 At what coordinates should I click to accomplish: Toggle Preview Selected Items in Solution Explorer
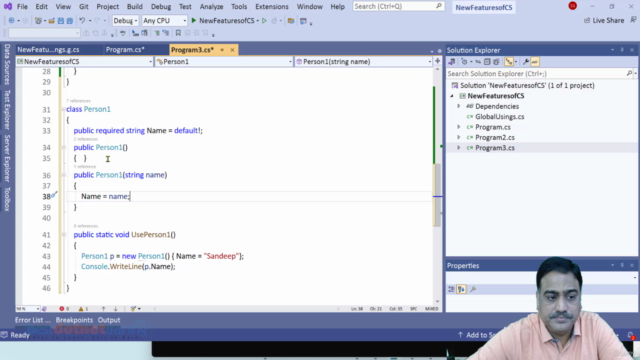[x=535, y=62]
